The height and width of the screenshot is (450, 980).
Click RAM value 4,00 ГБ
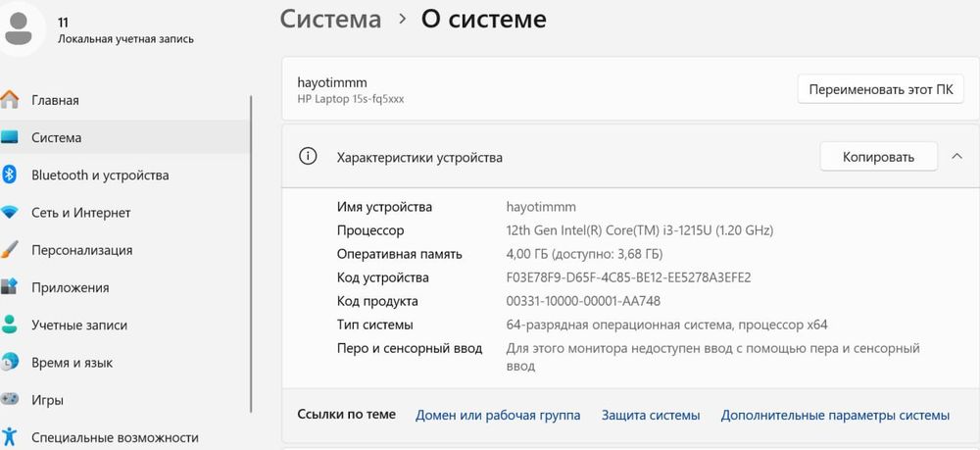click(x=584, y=254)
